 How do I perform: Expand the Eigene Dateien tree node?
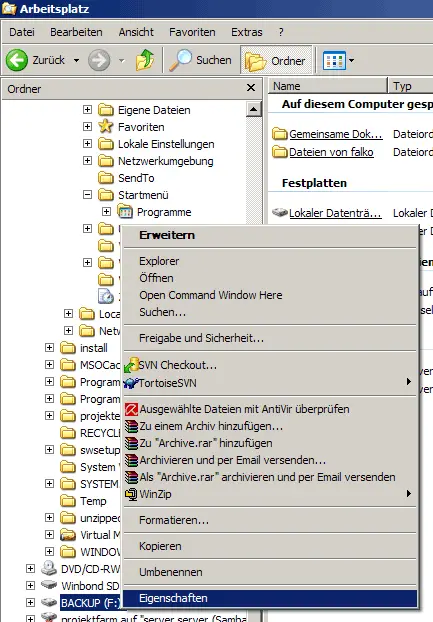(88, 109)
